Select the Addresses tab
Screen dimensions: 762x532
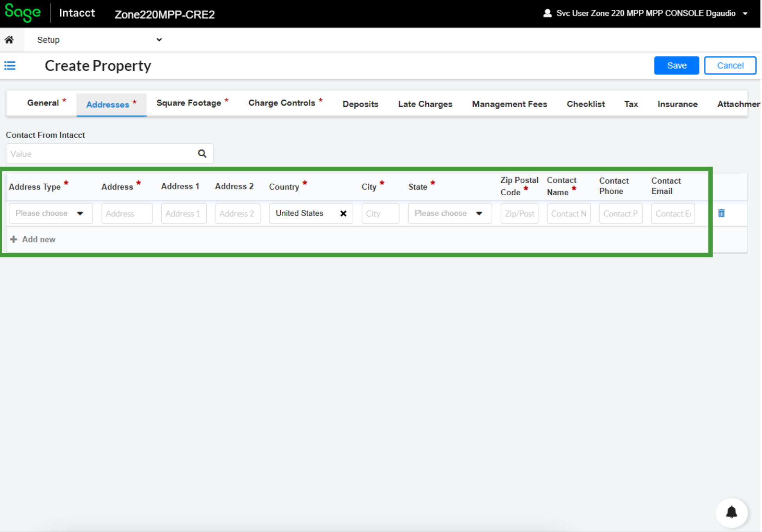pos(111,104)
